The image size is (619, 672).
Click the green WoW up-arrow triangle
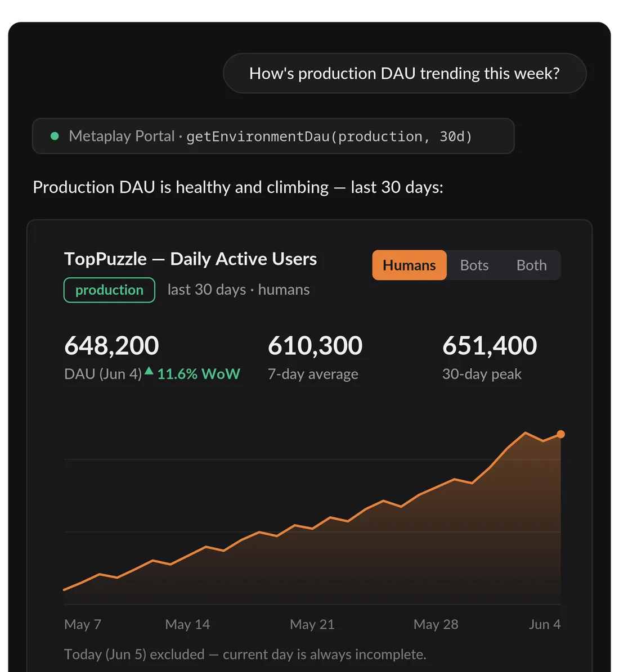[149, 371]
